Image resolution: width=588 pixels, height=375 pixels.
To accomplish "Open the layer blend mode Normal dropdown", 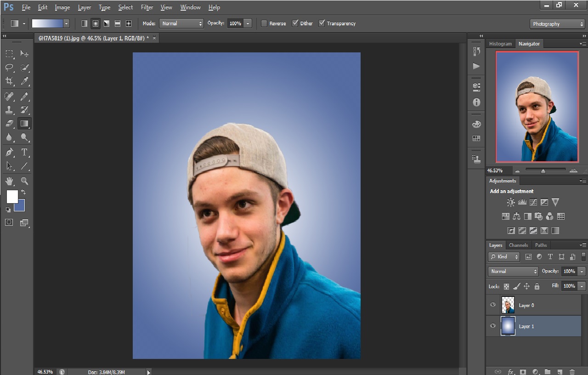I will (x=513, y=272).
